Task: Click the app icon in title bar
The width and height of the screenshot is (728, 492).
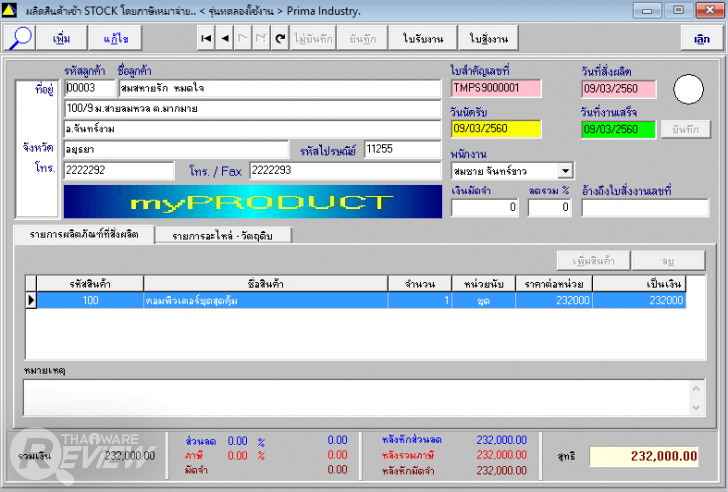Action: point(12,10)
